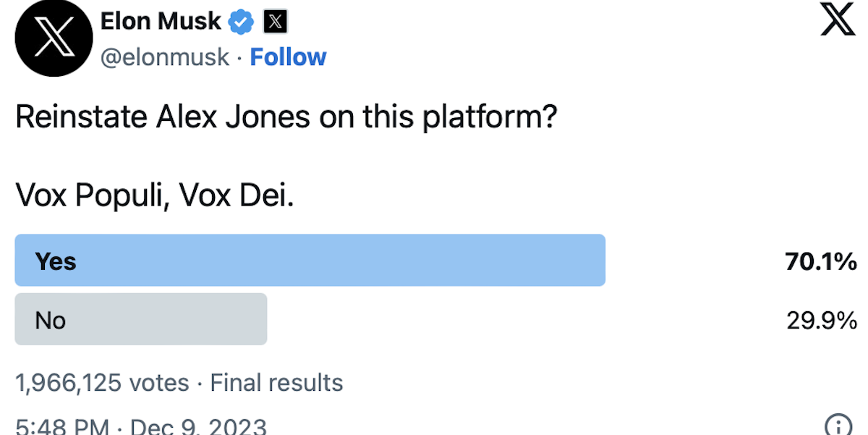Image resolution: width=868 pixels, height=435 pixels.
Task: Select the No poll bar
Action: click(141, 319)
